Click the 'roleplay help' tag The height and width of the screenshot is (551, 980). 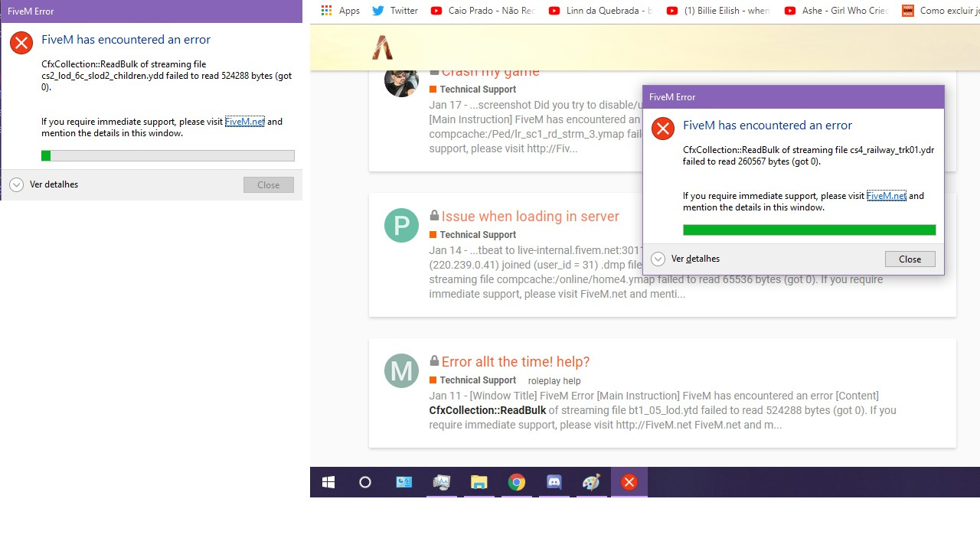(554, 380)
